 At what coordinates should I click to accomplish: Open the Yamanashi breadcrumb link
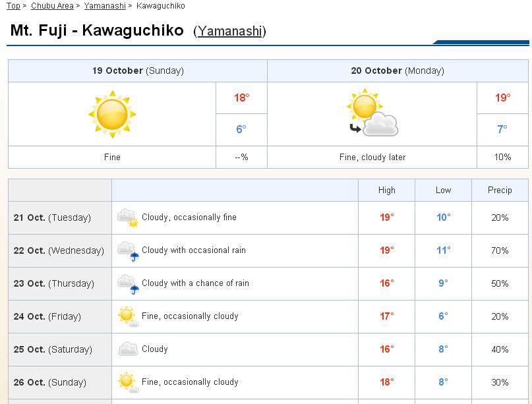click(x=105, y=6)
